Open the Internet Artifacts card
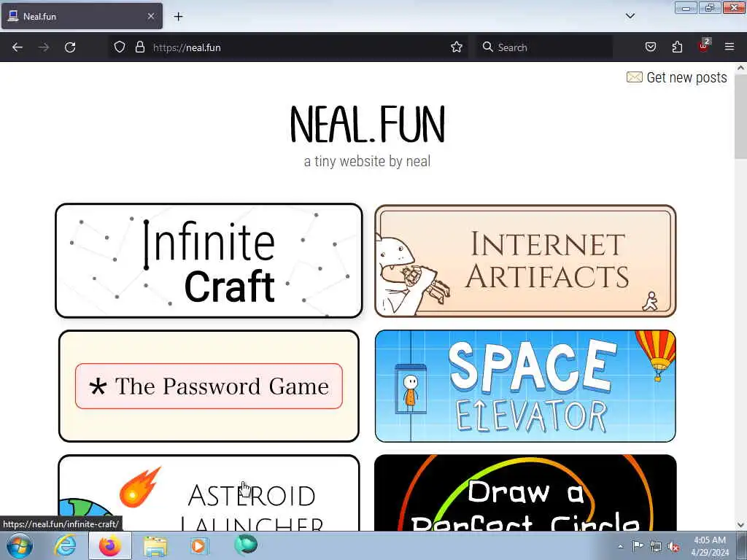The width and height of the screenshot is (747, 560). coord(525,260)
